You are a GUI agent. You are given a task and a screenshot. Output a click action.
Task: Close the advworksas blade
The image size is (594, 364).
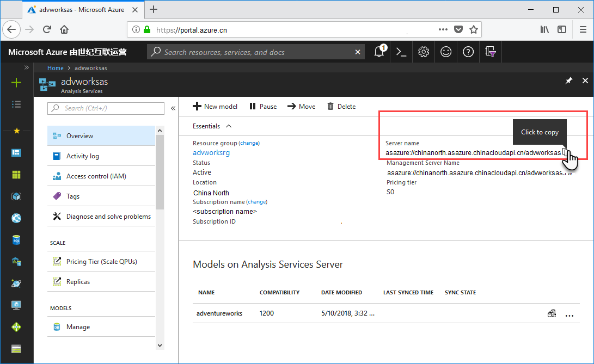(585, 81)
